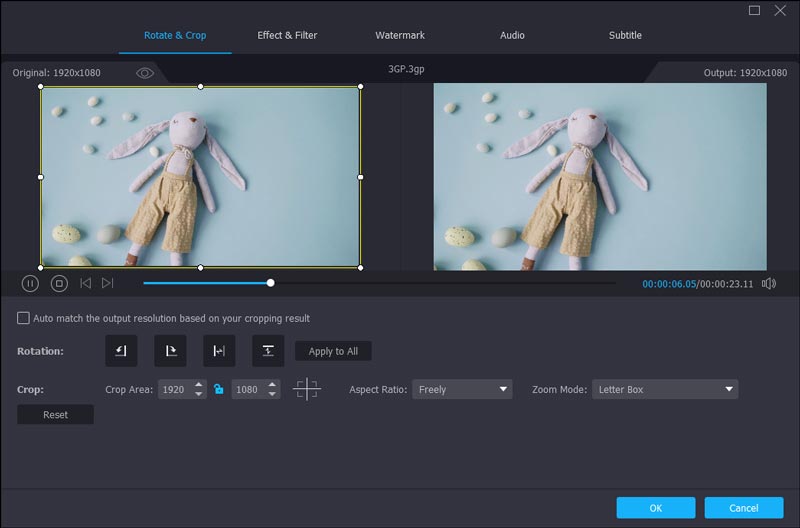The width and height of the screenshot is (800, 528).
Task: Rotate the video 90 degrees left
Action: (121, 351)
